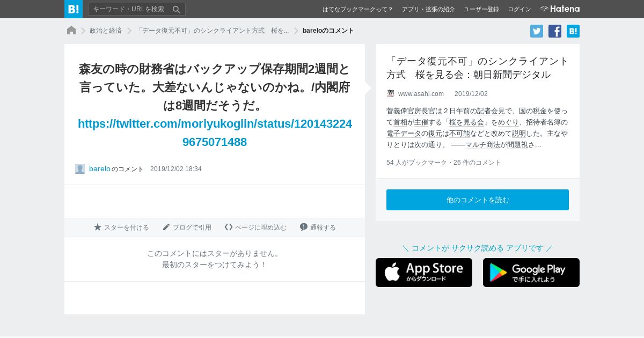Open the ユーザー登録 link
This screenshot has width=644, height=338.
pos(481,9)
